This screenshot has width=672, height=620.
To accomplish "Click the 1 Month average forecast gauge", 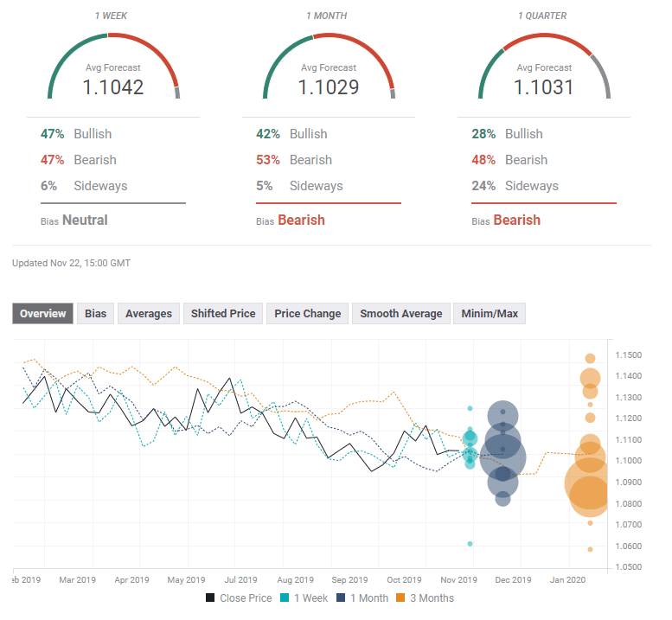I will coord(329,69).
